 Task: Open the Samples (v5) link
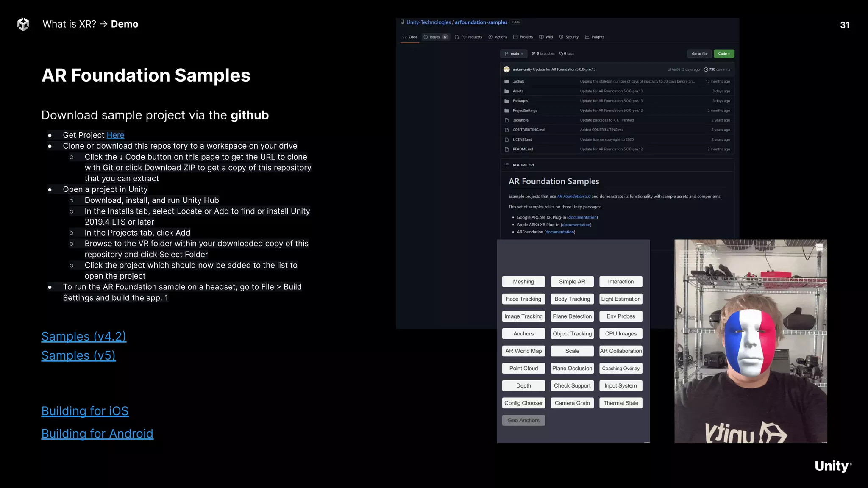(x=78, y=355)
